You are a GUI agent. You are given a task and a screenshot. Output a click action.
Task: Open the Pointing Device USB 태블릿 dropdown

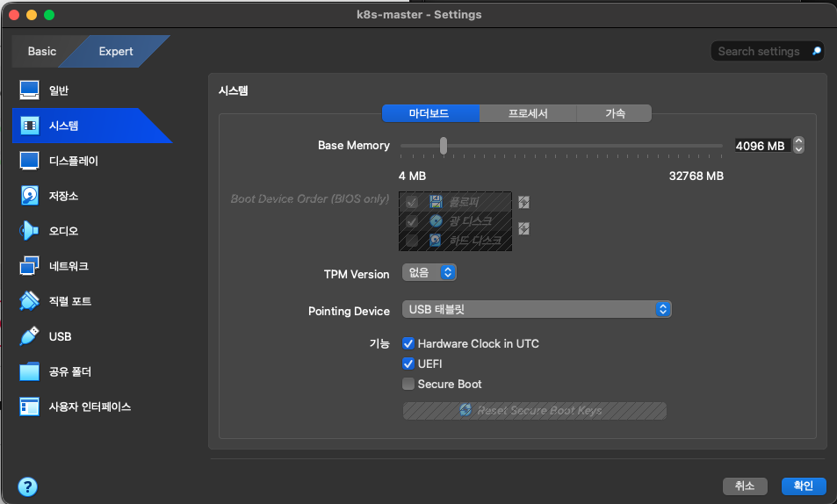coord(537,309)
